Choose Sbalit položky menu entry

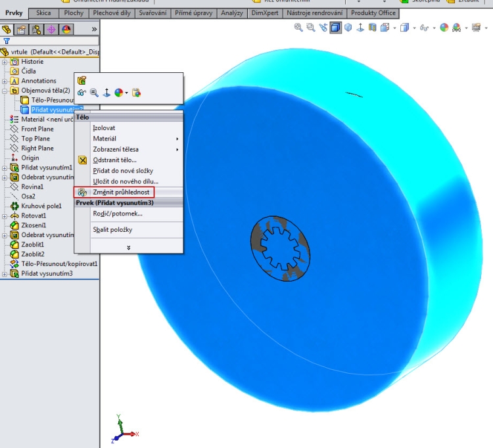click(x=129, y=230)
